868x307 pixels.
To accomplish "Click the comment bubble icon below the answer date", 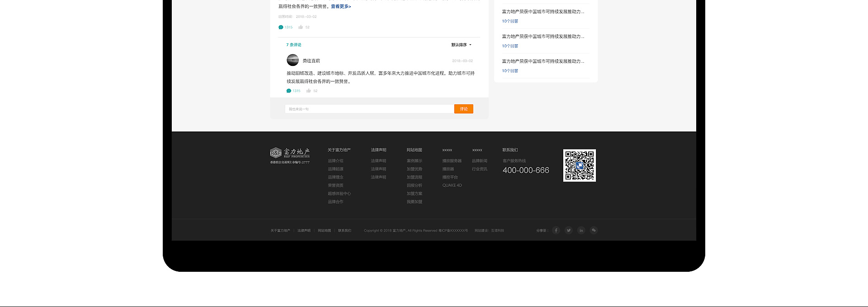I will coord(281,27).
